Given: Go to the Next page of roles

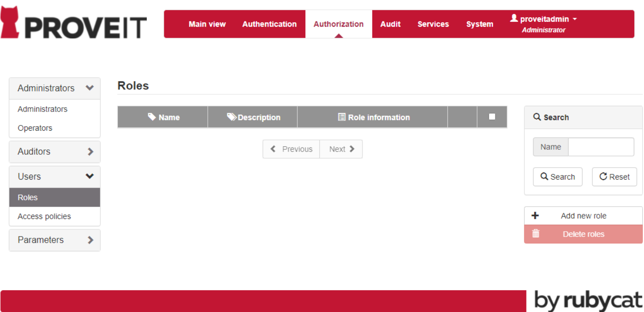Looking at the screenshot, I should (341, 149).
